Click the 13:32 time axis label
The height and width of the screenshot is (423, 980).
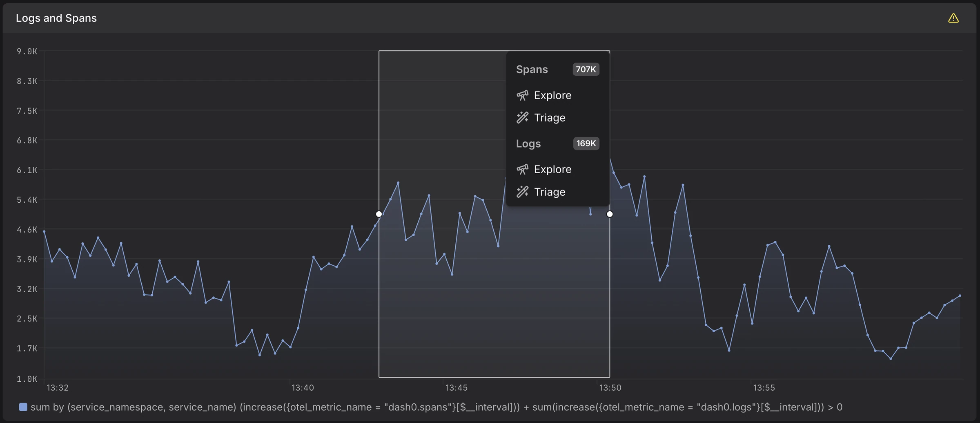58,387
